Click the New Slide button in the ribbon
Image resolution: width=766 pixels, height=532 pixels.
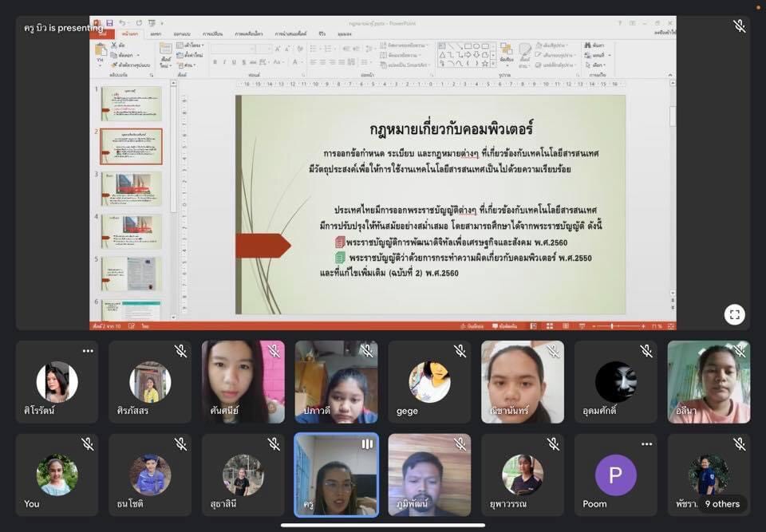tap(165, 53)
